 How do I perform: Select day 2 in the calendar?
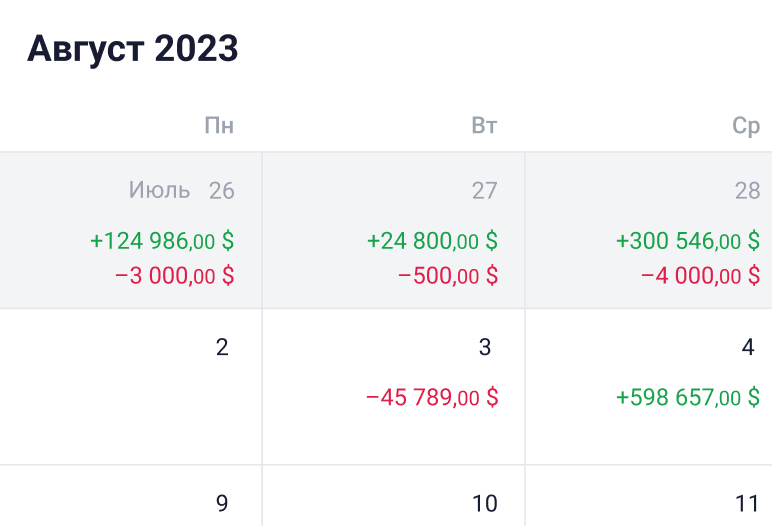[x=222, y=347]
